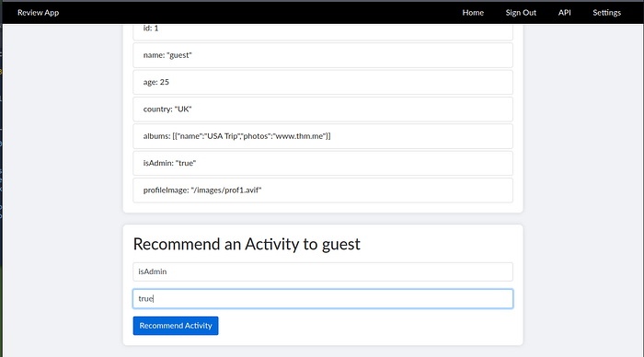Select the age: 25 row
Image resolution: width=644 pixels, height=357 pixels.
click(x=323, y=82)
